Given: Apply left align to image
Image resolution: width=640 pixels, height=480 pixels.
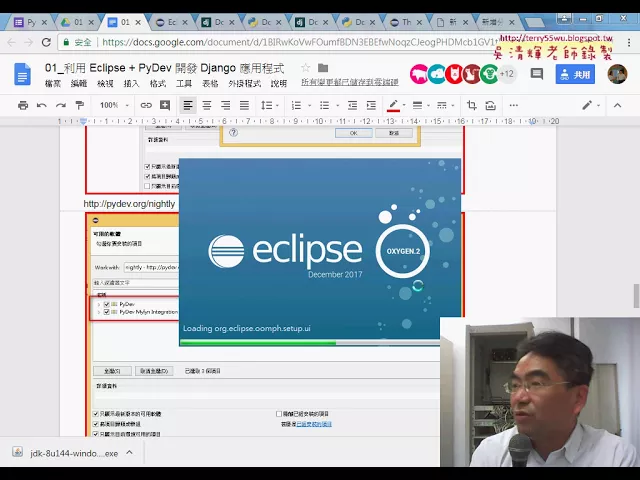Looking at the screenshot, I should pos(188,105).
